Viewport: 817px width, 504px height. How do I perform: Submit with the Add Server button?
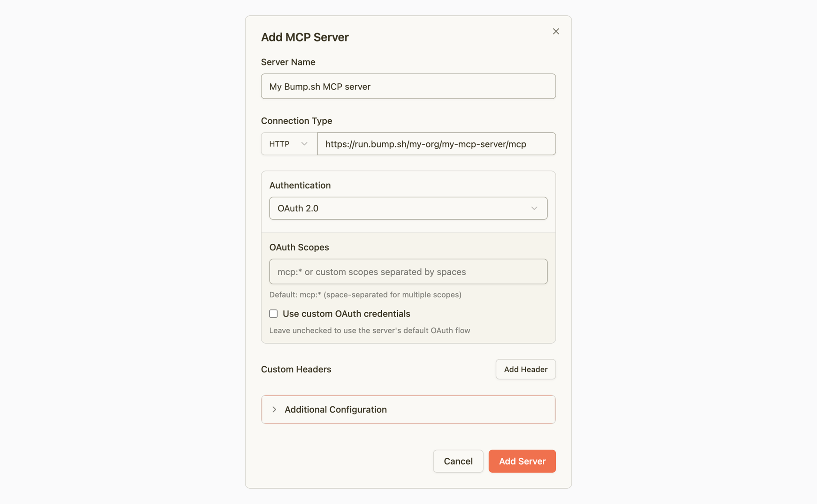point(522,461)
